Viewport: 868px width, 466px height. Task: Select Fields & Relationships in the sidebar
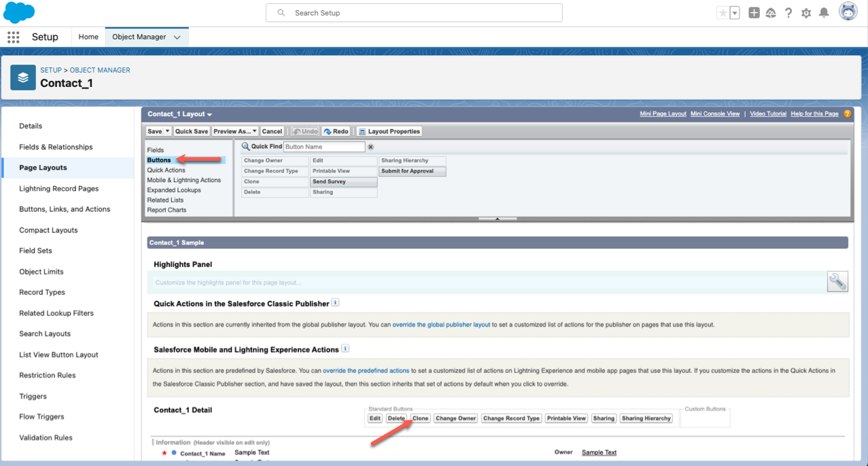tap(56, 147)
